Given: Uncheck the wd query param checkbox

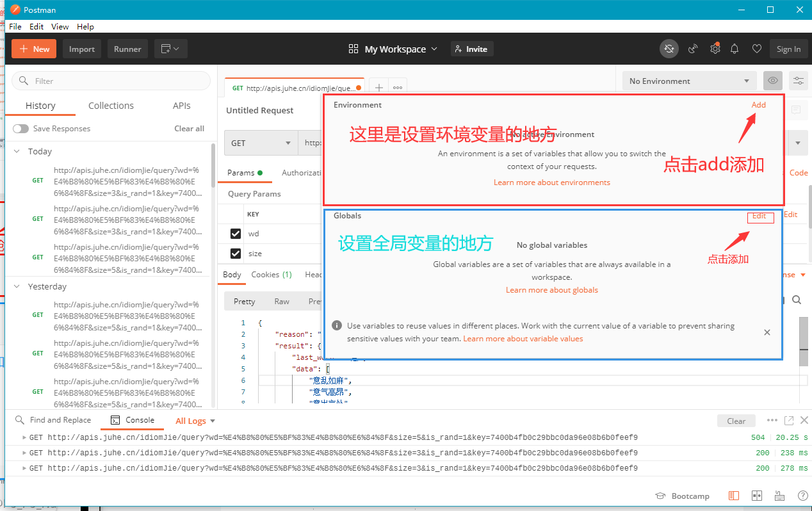Looking at the screenshot, I should point(236,233).
